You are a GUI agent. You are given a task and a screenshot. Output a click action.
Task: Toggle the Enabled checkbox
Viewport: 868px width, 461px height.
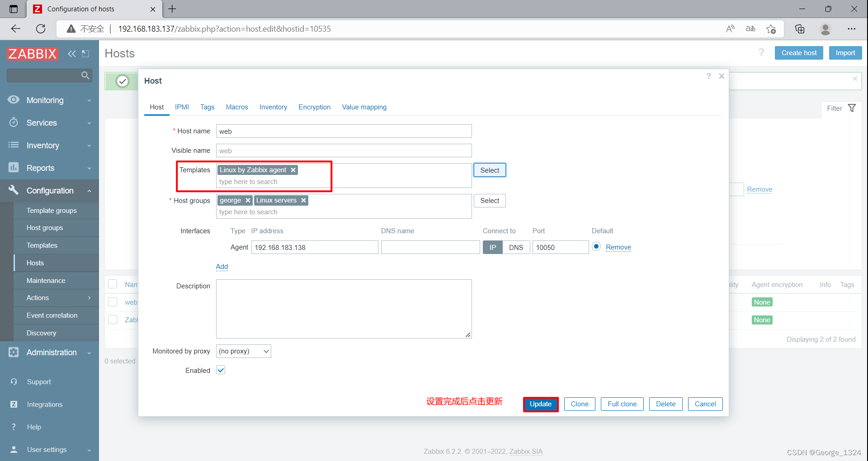[221, 370]
